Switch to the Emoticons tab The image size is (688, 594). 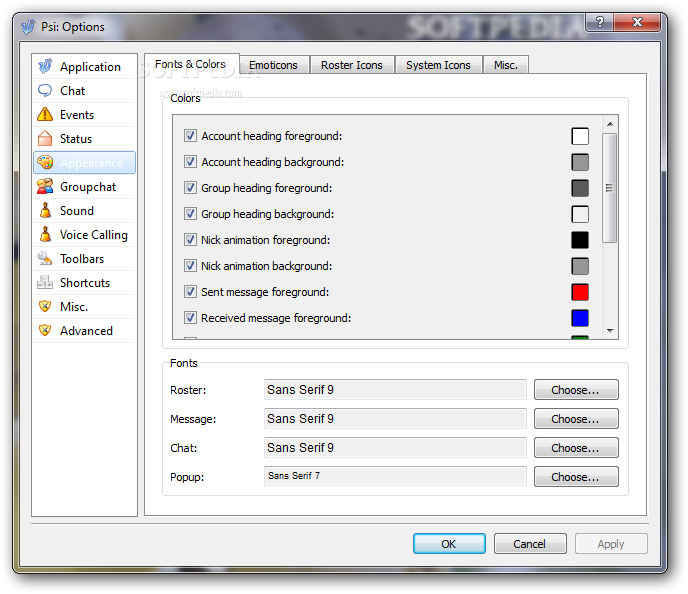click(x=273, y=65)
